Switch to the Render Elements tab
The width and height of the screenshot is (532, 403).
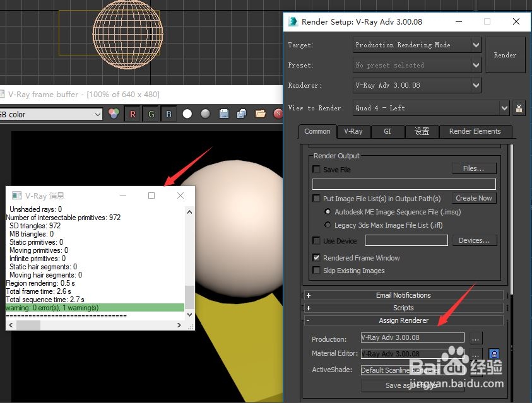point(475,132)
